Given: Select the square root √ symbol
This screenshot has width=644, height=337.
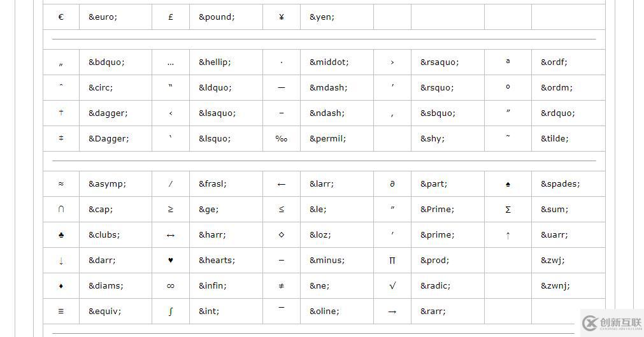Looking at the screenshot, I should 392,286.
